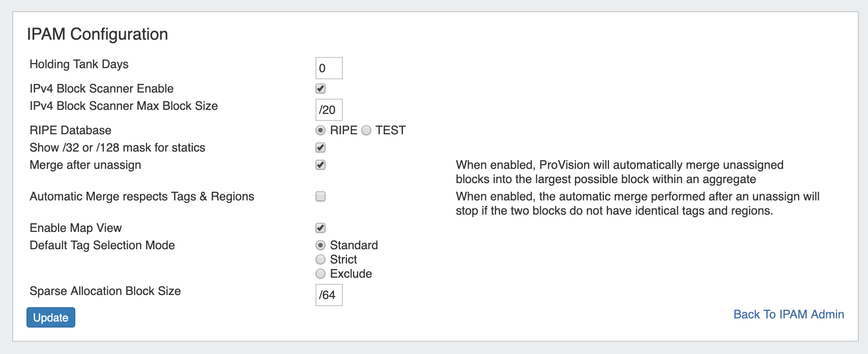
Task: Click the RIPE radio label text
Action: pos(343,130)
